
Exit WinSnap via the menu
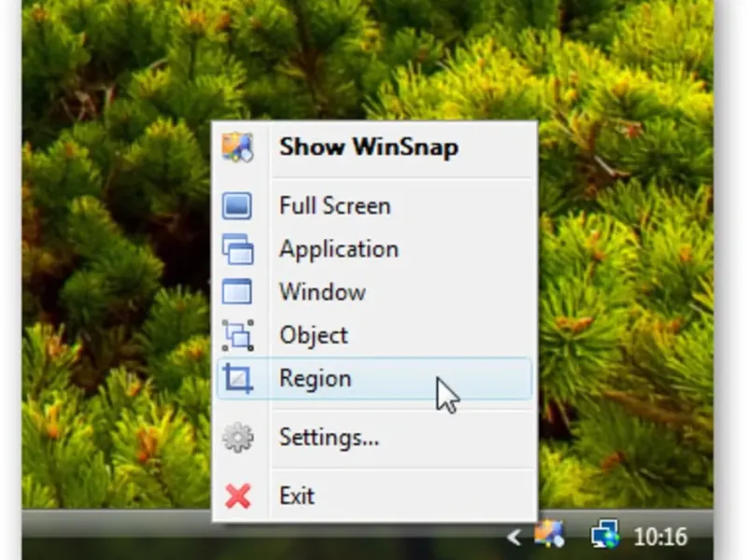(x=374, y=496)
